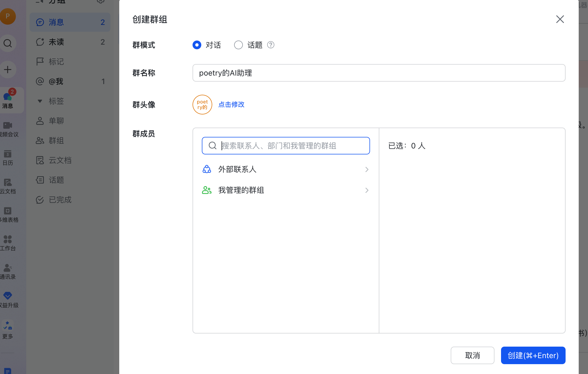Click the 取消 button

[x=472, y=355]
